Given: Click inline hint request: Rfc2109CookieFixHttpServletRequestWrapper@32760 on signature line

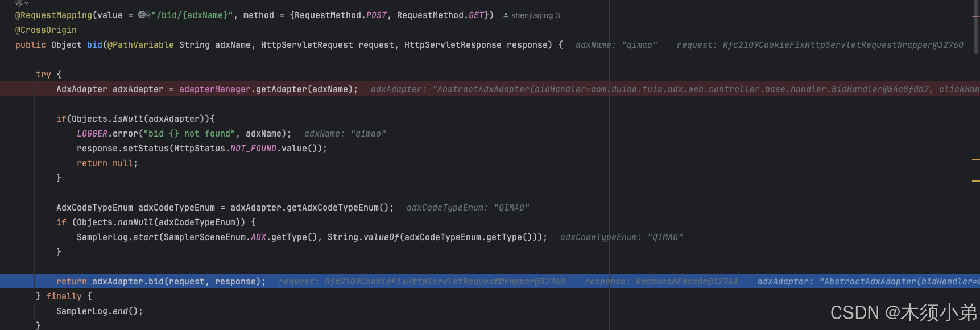Looking at the screenshot, I should 820,45.
